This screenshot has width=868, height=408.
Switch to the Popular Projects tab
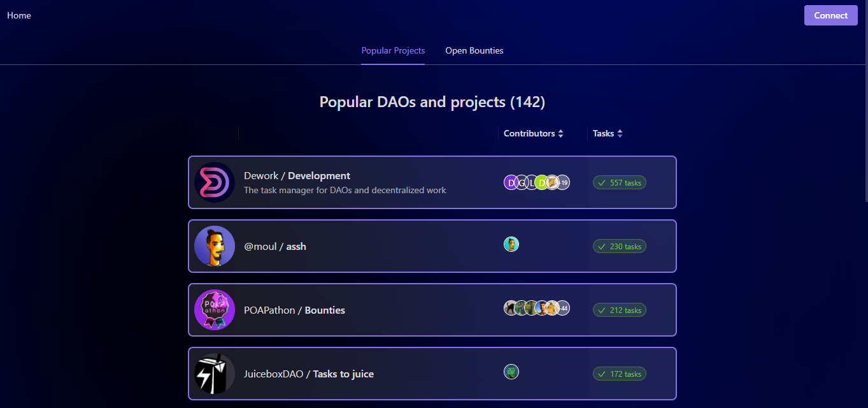pos(393,50)
